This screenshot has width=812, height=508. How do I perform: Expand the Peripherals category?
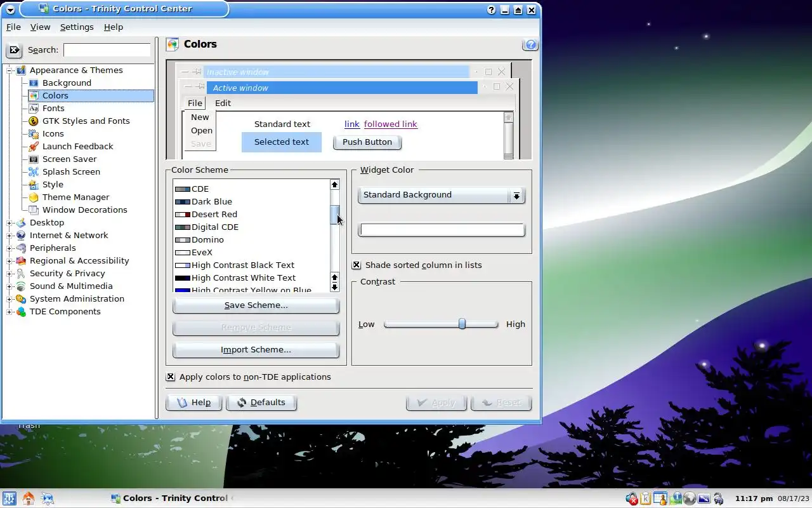(x=10, y=248)
